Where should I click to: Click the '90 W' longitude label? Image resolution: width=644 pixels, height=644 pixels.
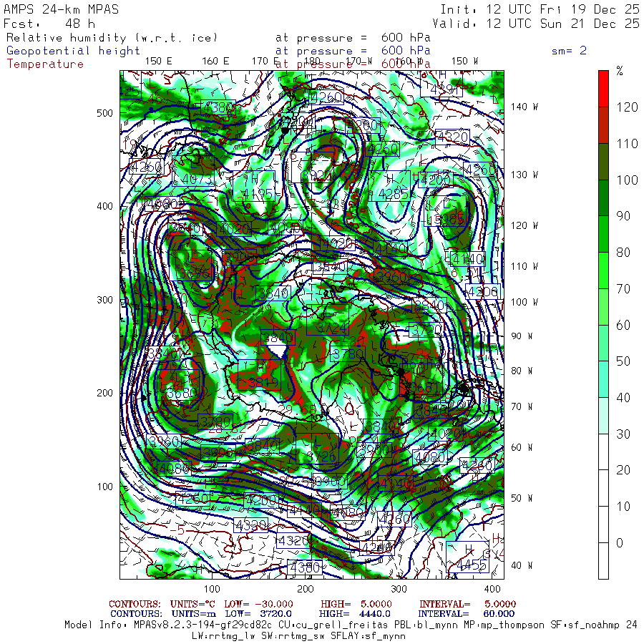point(522,336)
